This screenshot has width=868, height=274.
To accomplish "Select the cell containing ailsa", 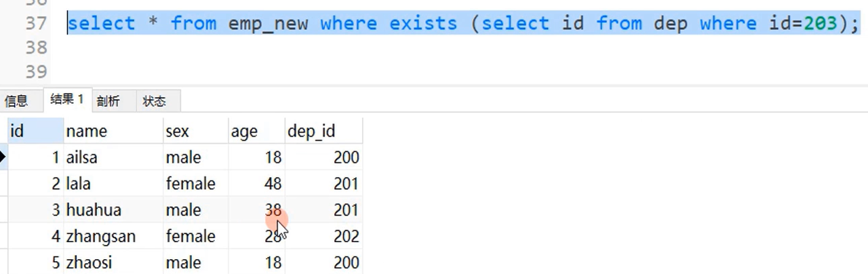I will point(113,157).
